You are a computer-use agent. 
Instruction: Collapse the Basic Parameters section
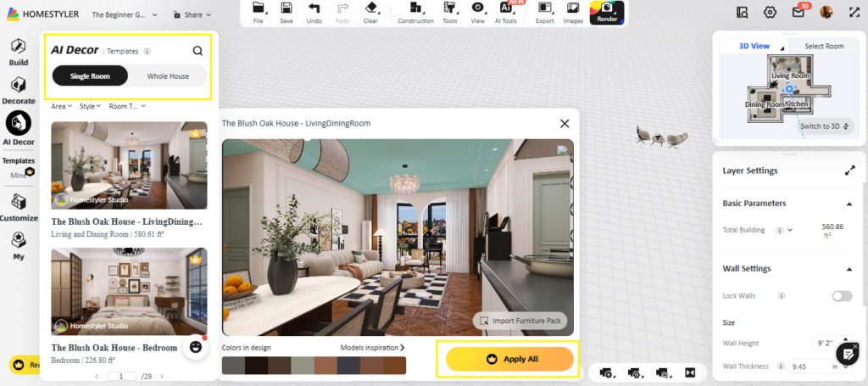[849, 204]
